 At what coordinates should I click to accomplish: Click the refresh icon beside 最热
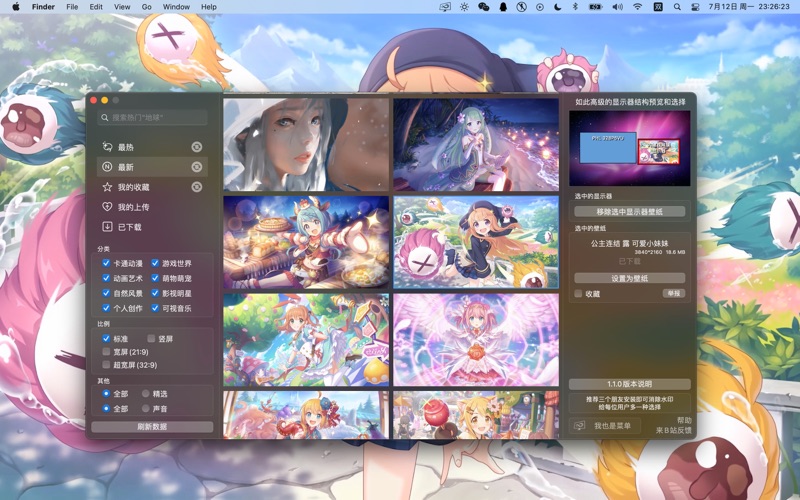click(x=196, y=147)
